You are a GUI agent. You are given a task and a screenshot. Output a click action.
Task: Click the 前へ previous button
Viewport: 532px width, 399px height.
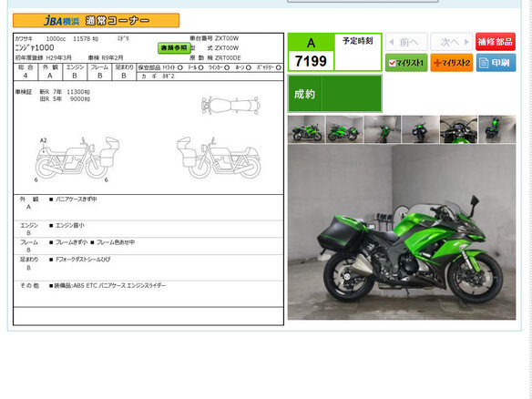406,42
